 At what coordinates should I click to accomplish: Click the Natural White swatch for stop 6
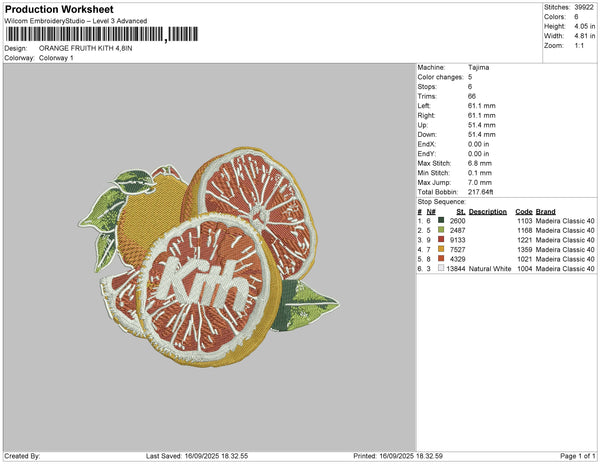coord(441,268)
